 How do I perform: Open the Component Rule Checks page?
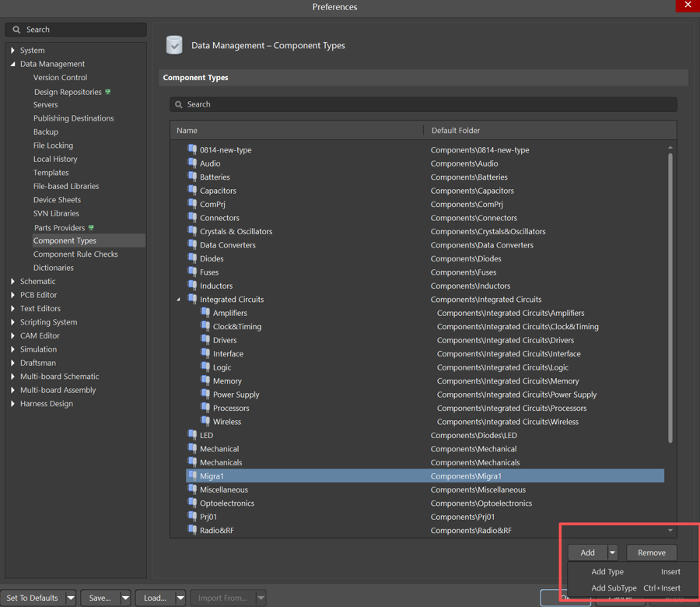(x=75, y=254)
